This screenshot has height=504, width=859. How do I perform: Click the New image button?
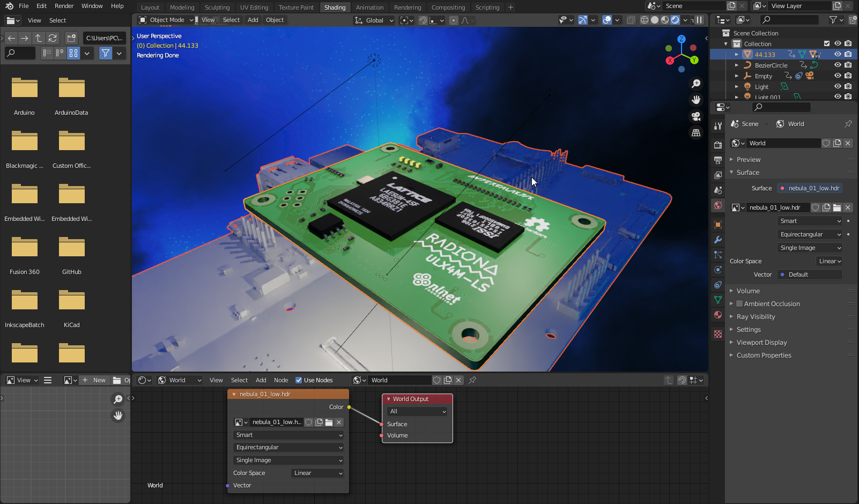(x=94, y=380)
